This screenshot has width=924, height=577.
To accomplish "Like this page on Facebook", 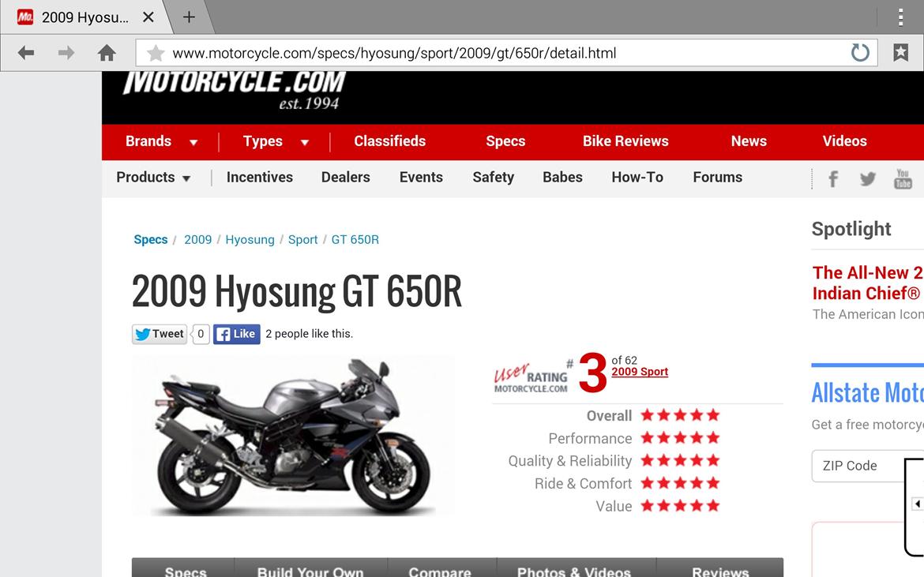I will click(236, 334).
